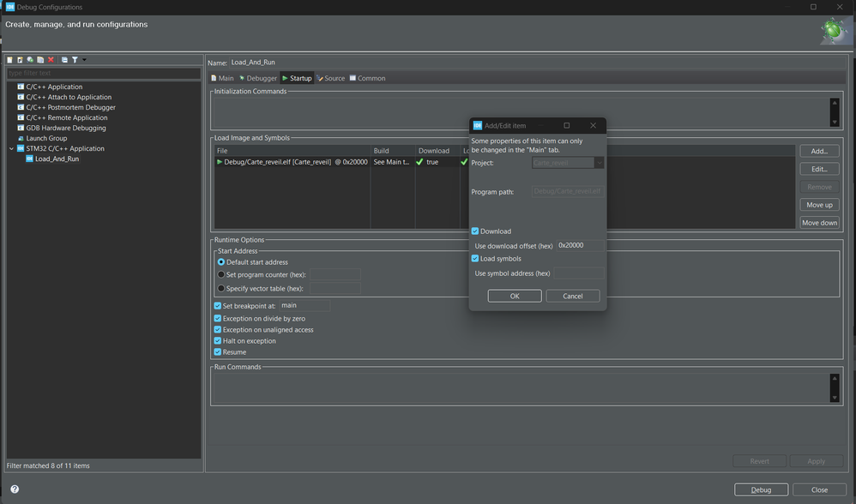Toggle the Load symbols checkbox
Viewport: 856px width, 504px height.
coord(475,259)
